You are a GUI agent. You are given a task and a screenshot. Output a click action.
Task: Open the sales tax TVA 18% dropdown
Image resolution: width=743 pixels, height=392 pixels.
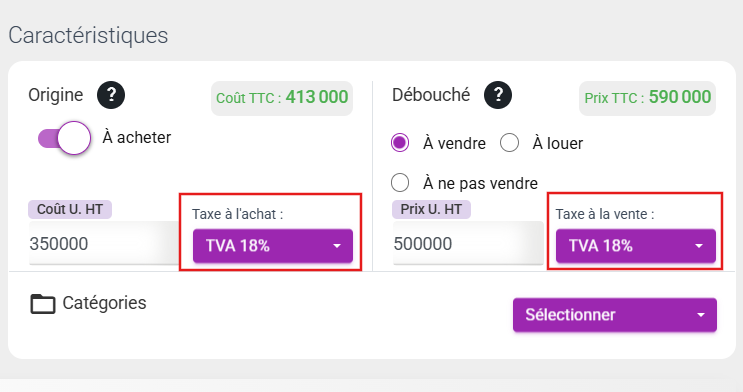[636, 246]
